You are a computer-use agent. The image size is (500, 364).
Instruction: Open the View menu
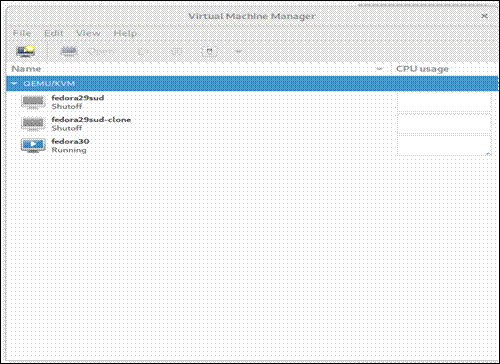pyautogui.click(x=88, y=33)
